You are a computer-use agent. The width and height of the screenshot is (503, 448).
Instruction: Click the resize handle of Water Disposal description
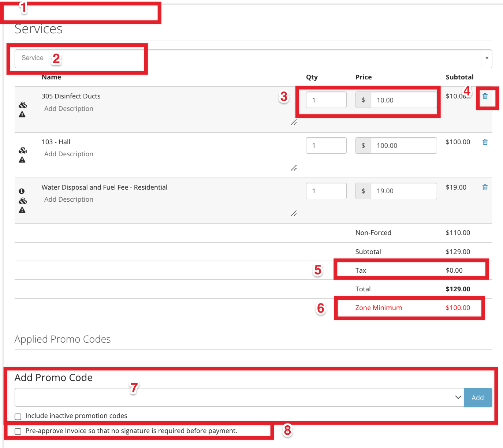294,213
